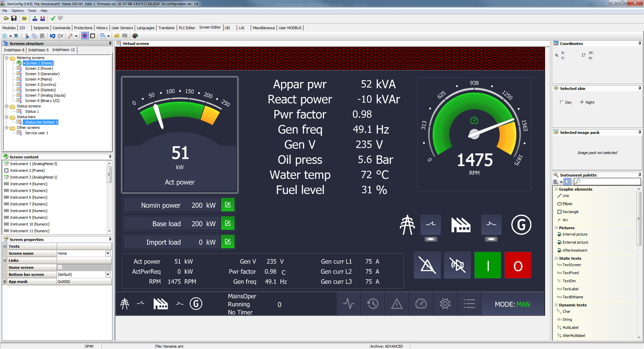Select Screen 3 (Generator) in the tree
644x349 pixels.
pos(42,74)
